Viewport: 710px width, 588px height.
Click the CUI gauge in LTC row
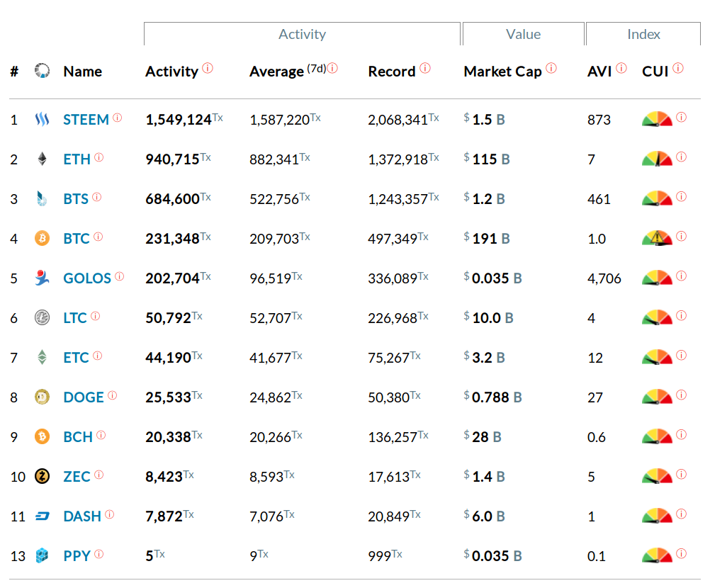(x=657, y=317)
